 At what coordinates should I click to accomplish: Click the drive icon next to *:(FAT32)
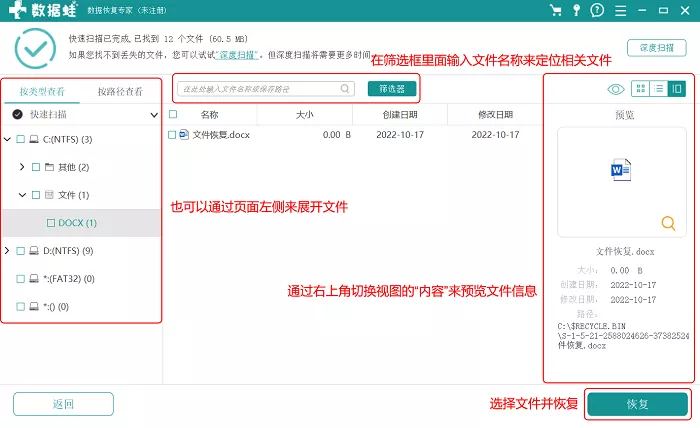(34, 278)
